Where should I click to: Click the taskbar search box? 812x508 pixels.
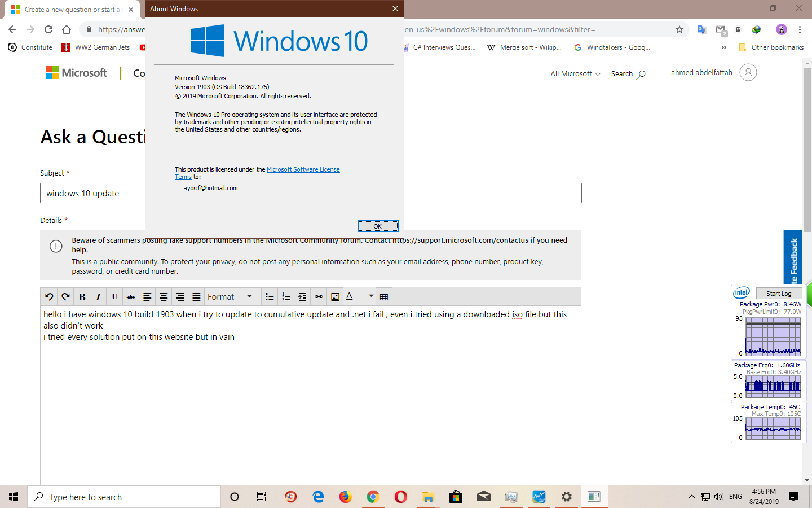124,497
